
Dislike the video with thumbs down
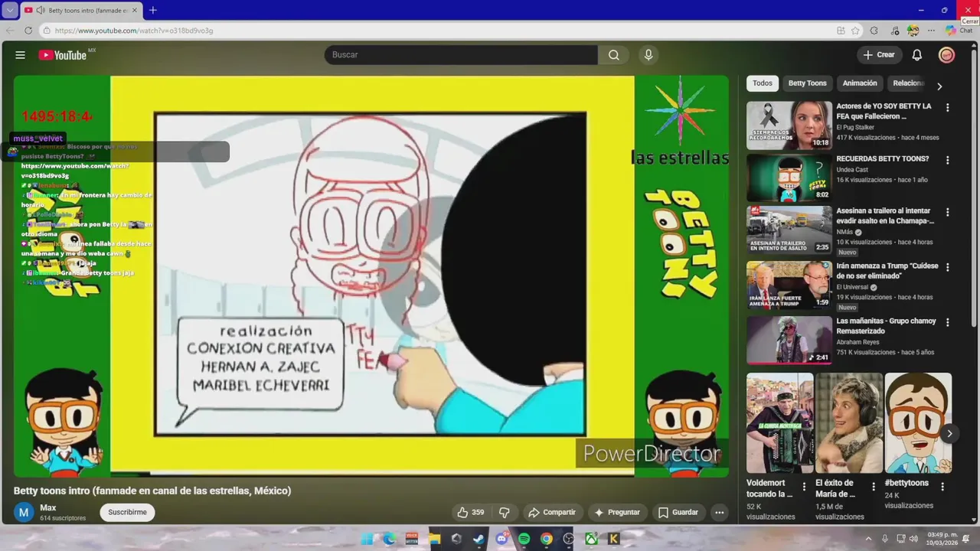coord(505,513)
